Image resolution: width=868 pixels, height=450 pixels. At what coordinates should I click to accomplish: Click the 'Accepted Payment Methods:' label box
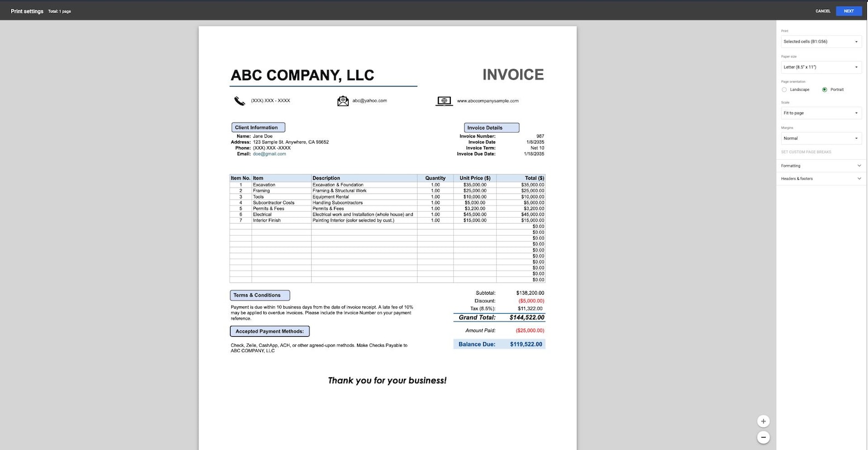tap(269, 331)
